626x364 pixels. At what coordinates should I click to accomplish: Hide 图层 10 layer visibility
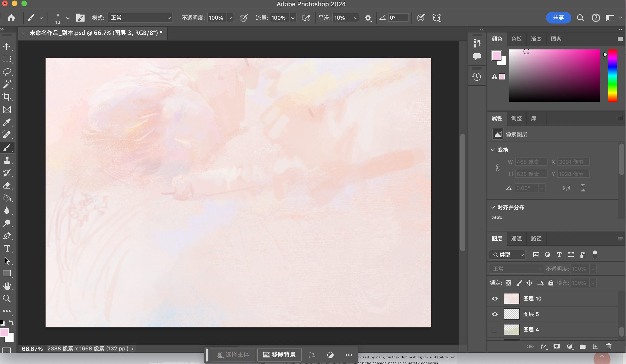(x=495, y=299)
